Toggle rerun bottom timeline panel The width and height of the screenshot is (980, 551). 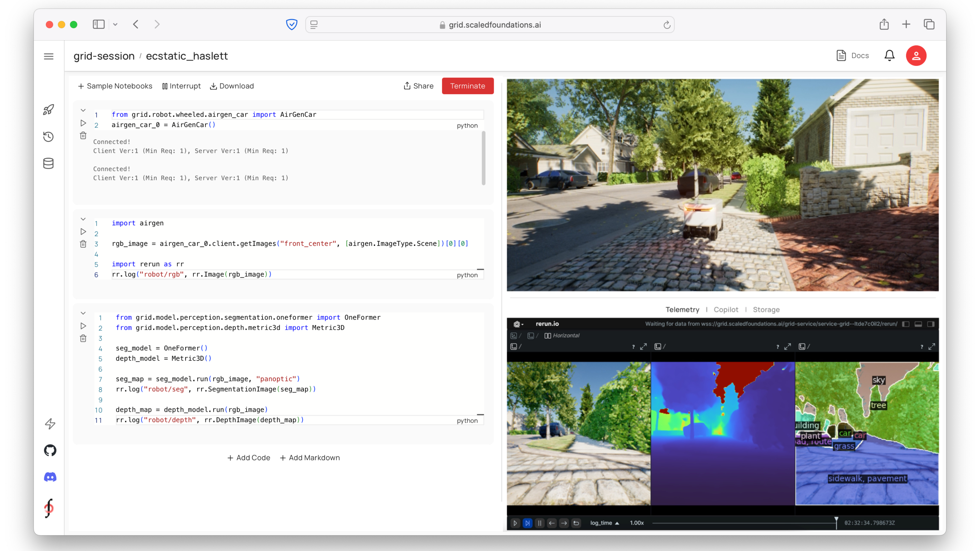click(918, 324)
